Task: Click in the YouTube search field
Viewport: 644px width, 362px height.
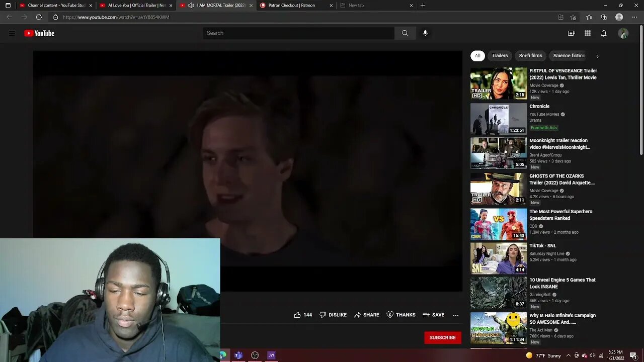Action: (299, 33)
